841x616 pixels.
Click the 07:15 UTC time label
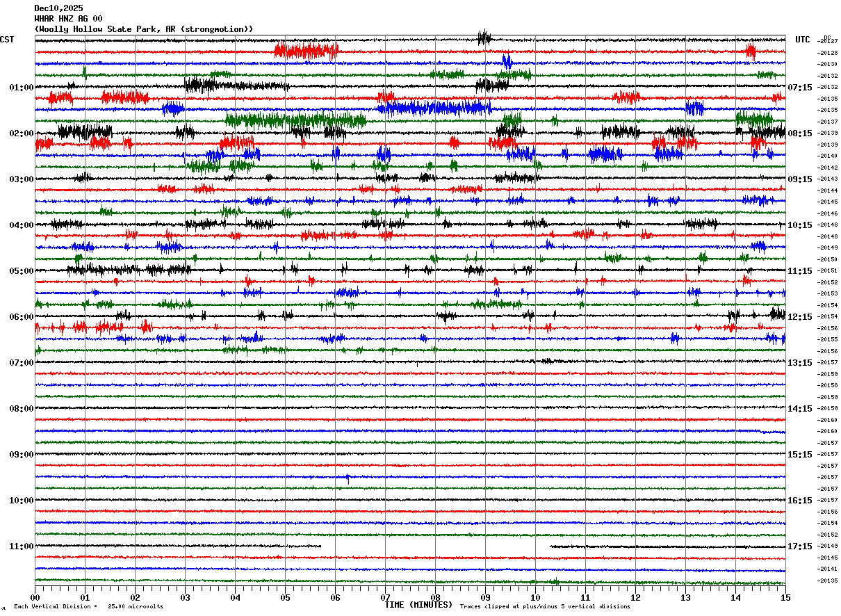point(800,88)
